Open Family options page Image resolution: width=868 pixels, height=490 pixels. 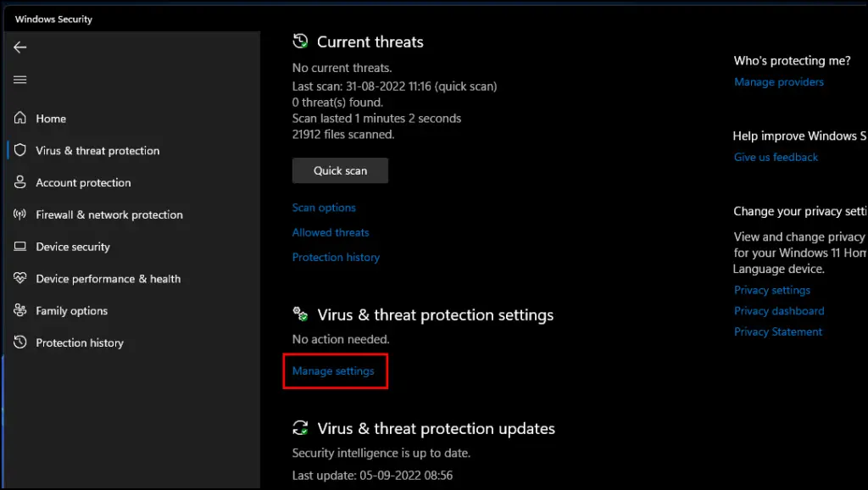click(x=72, y=311)
